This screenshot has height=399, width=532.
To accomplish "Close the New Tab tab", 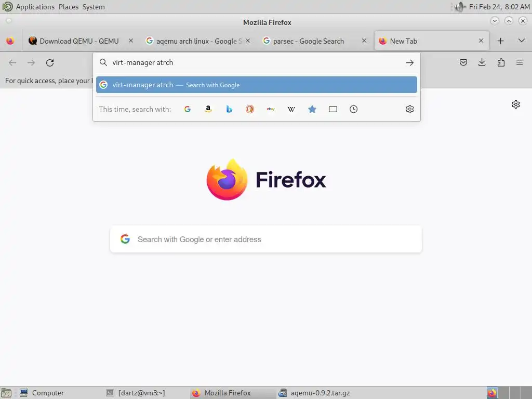I will click(481, 41).
